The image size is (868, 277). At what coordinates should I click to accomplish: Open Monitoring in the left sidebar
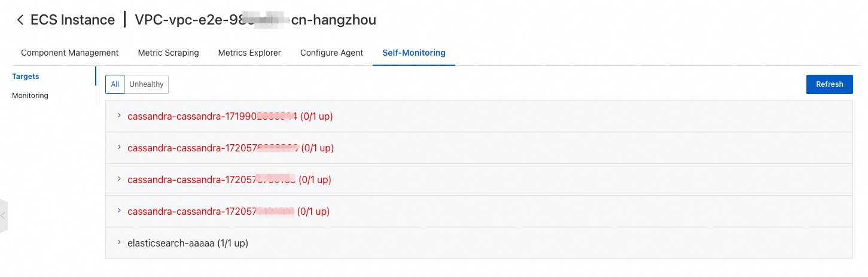30,96
